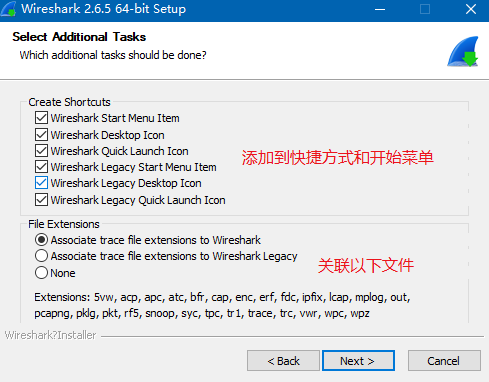Click the 'Wireshark 2.6.5 64-bit Setup' title text
This screenshot has width=489, height=382.
point(103,9)
